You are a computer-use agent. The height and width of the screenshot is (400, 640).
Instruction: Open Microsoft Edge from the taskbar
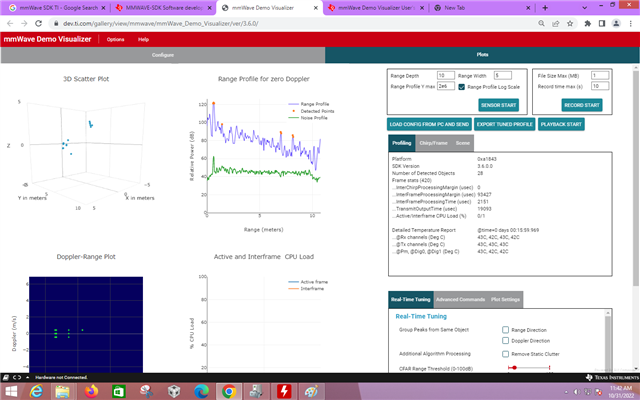pyautogui.click(x=201, y=391)
